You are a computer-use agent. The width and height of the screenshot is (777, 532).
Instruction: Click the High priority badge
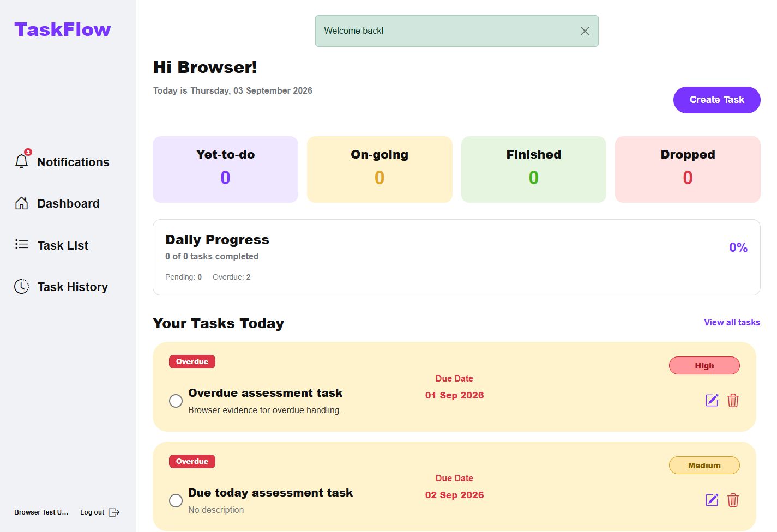coord(704,366)
